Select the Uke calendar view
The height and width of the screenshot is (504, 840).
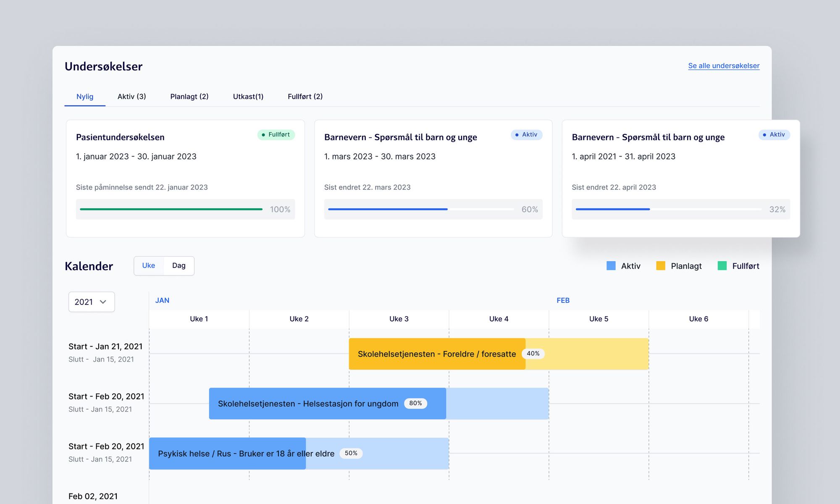coord(149,265)
